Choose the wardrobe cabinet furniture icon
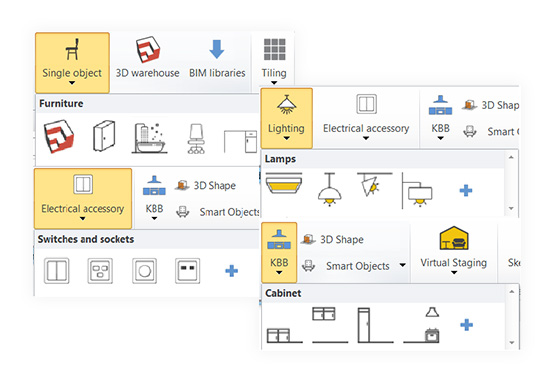 click(104, 136)
